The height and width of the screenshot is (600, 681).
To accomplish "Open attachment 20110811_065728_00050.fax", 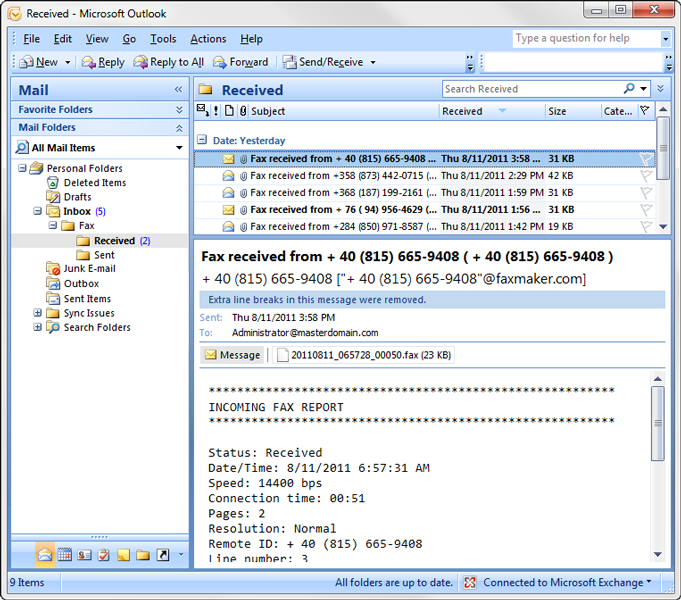I will click(364, 355).
